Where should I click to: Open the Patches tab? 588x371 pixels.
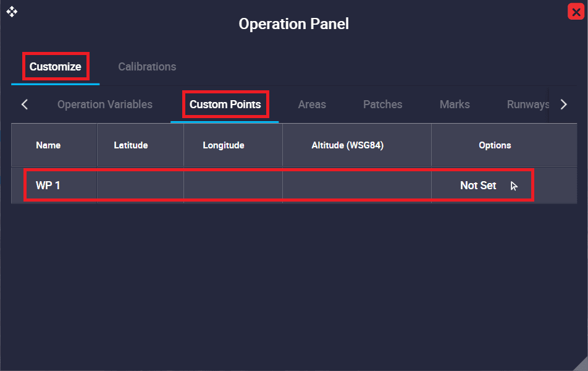pyautogui.click(x=382, y=104)
